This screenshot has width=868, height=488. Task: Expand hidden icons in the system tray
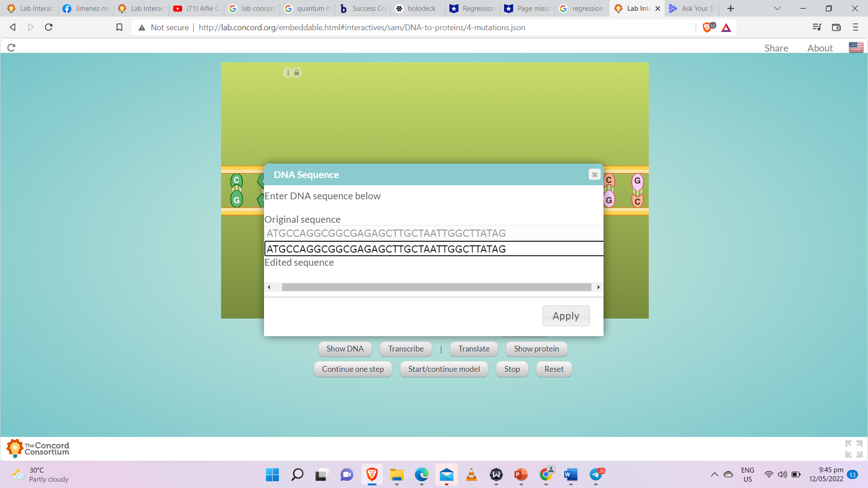click(x=715, y=474)
